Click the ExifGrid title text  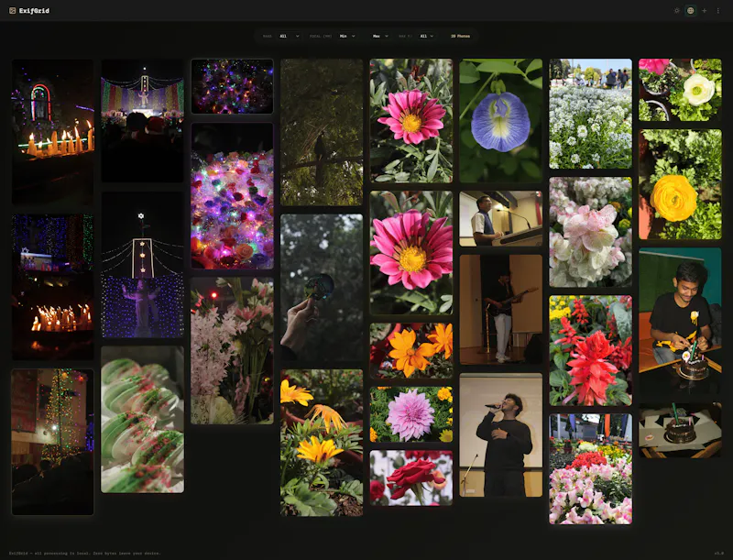click(x=34, y=11)
